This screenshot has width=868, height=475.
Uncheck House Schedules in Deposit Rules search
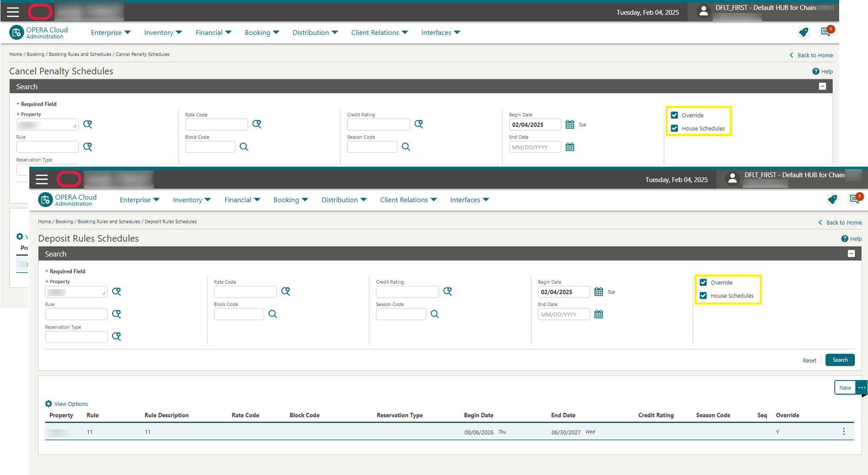703,296
